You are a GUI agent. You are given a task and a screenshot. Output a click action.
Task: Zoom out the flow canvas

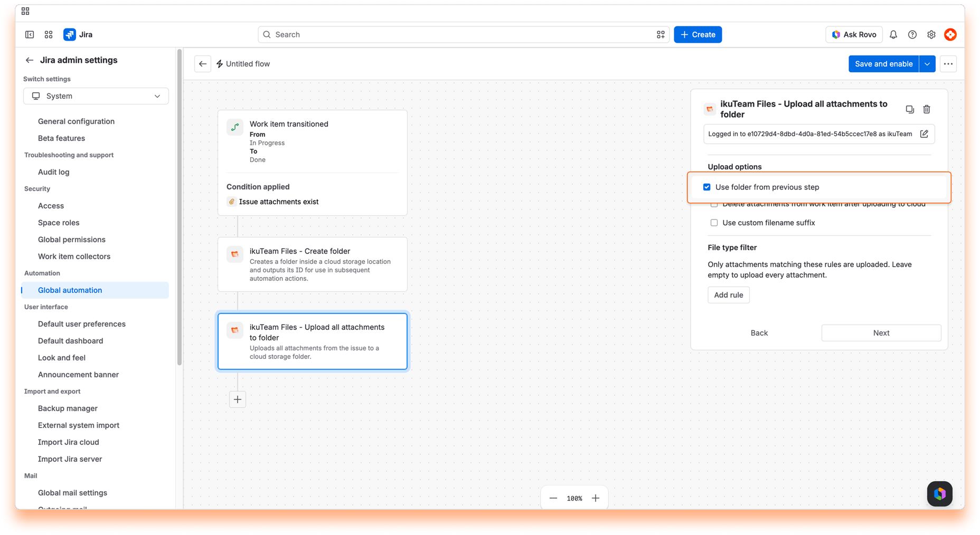coord(553,498)
